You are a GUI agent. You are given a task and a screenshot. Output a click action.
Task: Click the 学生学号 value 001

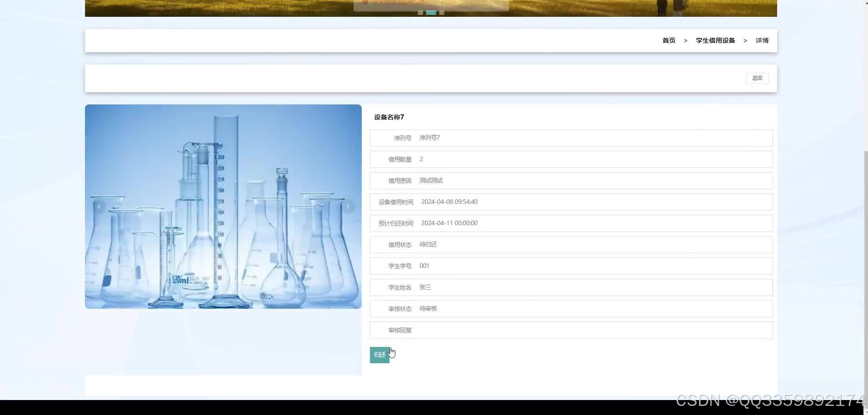click(x=424, y=266)
